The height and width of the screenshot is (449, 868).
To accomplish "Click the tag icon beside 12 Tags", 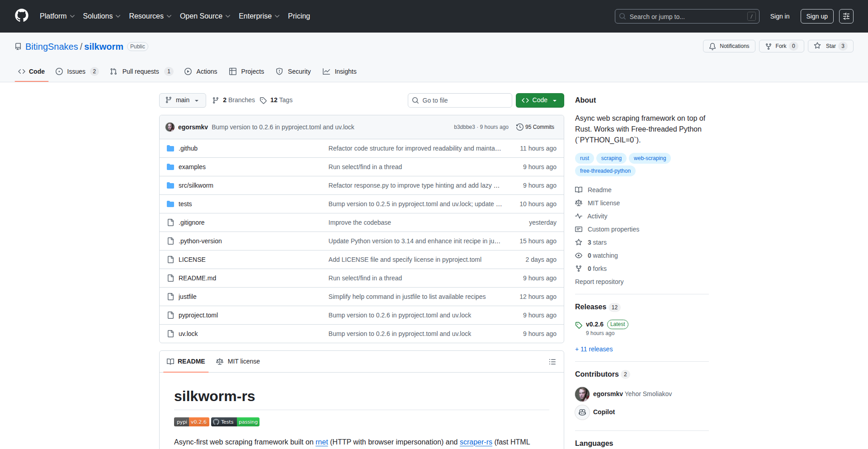I will click(x=263, y=100).
